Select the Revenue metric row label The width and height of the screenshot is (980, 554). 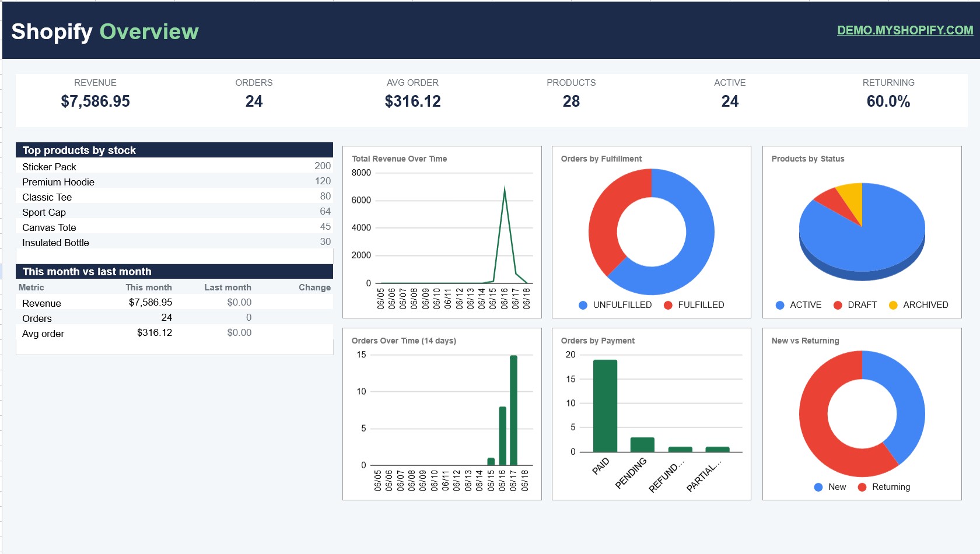tap(41, 303)
